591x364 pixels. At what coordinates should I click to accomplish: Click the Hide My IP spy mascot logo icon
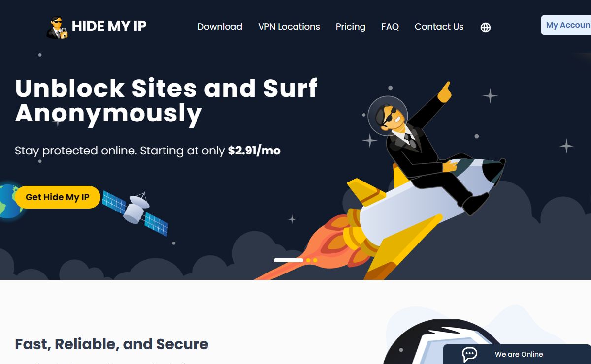(57, 27)
